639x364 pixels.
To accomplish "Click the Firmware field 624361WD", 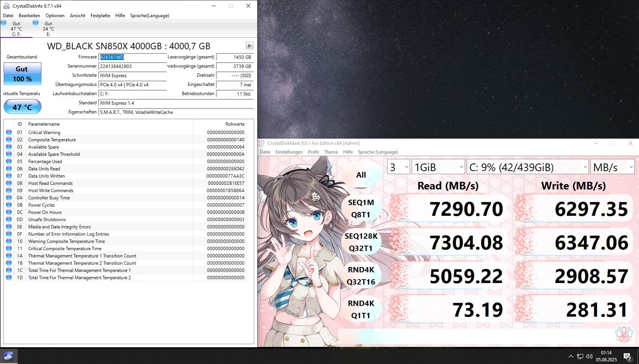I will pyautogui.click(x=133, y=57).
